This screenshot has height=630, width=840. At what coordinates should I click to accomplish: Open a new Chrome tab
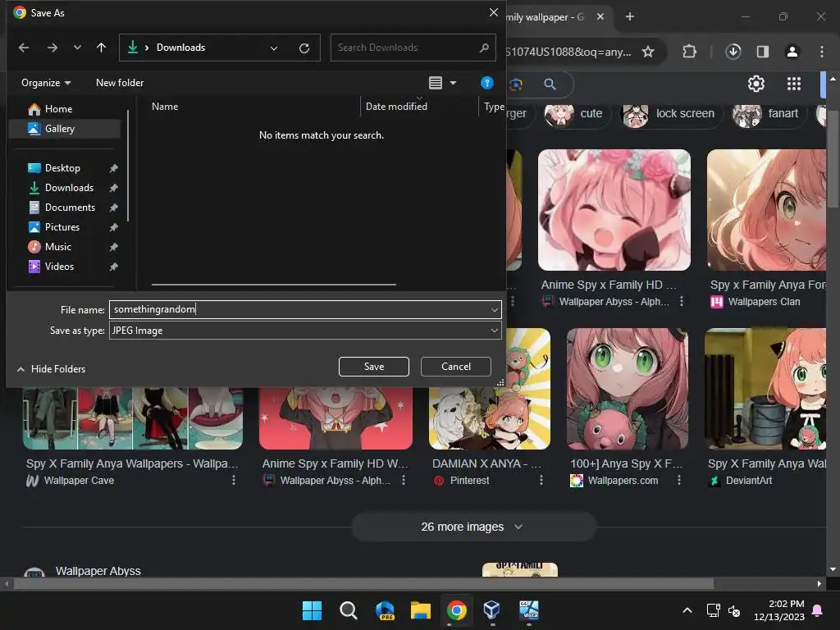point(630,16)
